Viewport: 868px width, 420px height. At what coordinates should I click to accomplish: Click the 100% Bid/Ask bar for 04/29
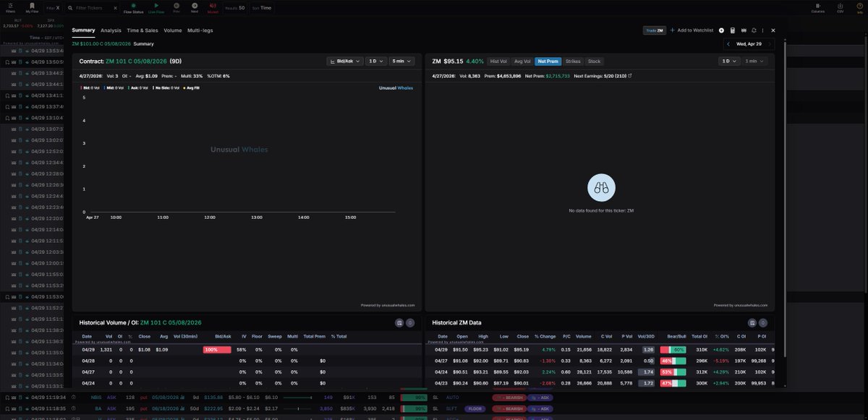click(217, 349)
